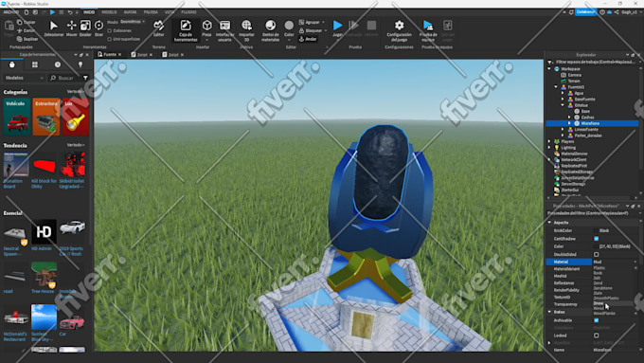The image size is (644, 363).
Task: Start Prueba de equipo team test
Action: pyautogui.click(x=428, y=30)
